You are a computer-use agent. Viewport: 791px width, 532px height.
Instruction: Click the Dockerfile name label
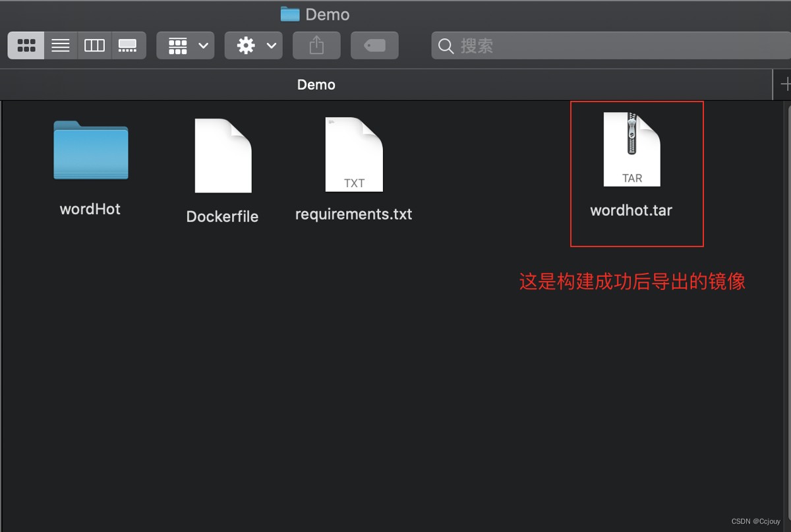tap(222, 217)
